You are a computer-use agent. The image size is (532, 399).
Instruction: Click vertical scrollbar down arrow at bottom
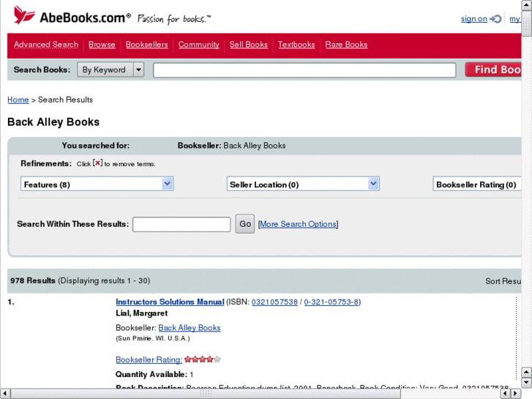[x=527, y=384]
